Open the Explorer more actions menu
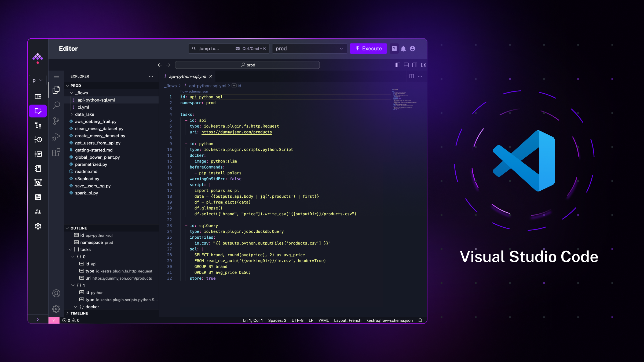Screen dimensions: 644x362 (151, 76)
